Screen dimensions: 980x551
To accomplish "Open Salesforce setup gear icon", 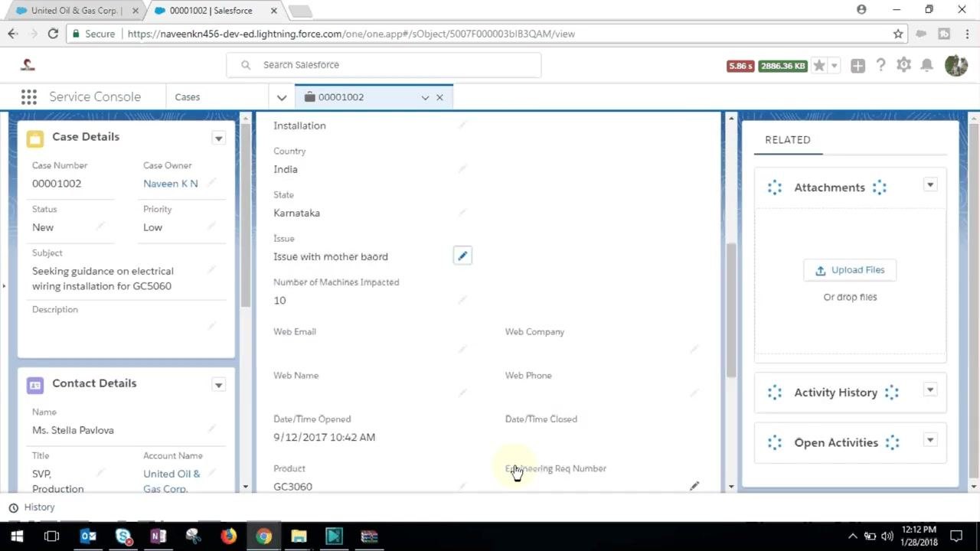I will [x=904, y=65].
